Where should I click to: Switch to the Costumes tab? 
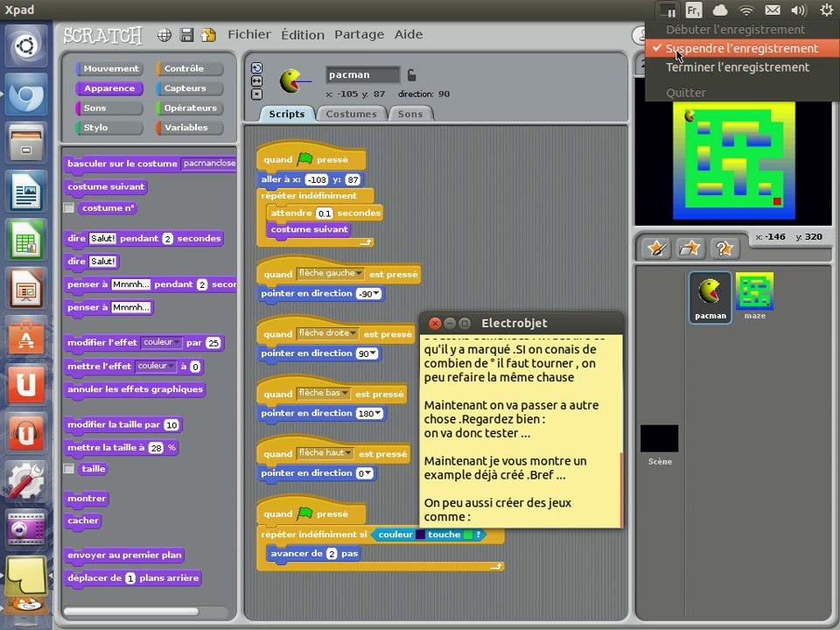(351, 114)
